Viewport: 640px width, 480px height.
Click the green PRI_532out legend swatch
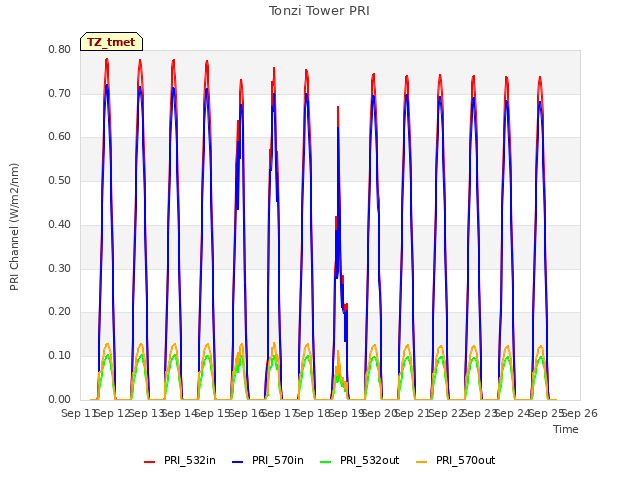click(326, 461)
